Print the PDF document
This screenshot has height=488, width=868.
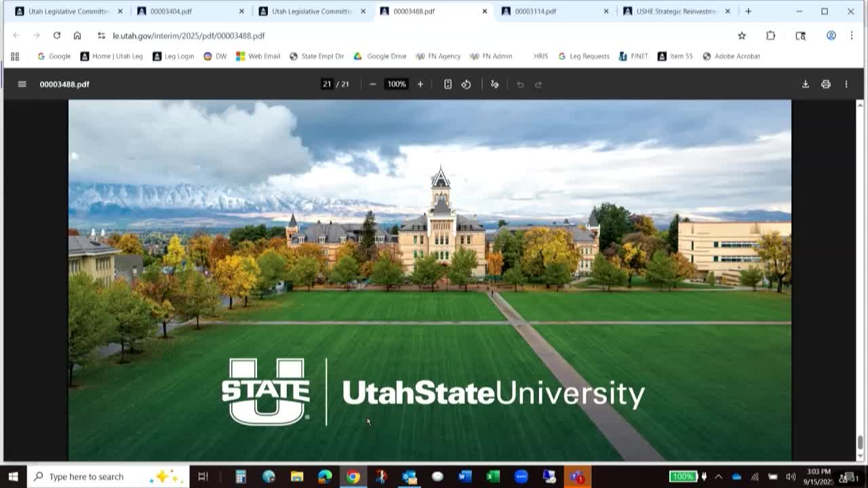[x=826, y=84]
